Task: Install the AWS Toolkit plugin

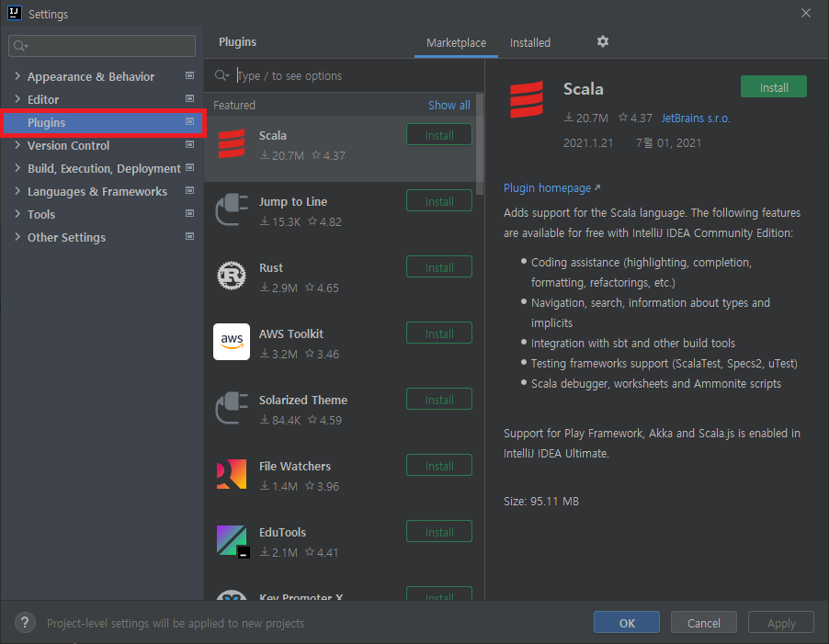Action: [438, 333]
